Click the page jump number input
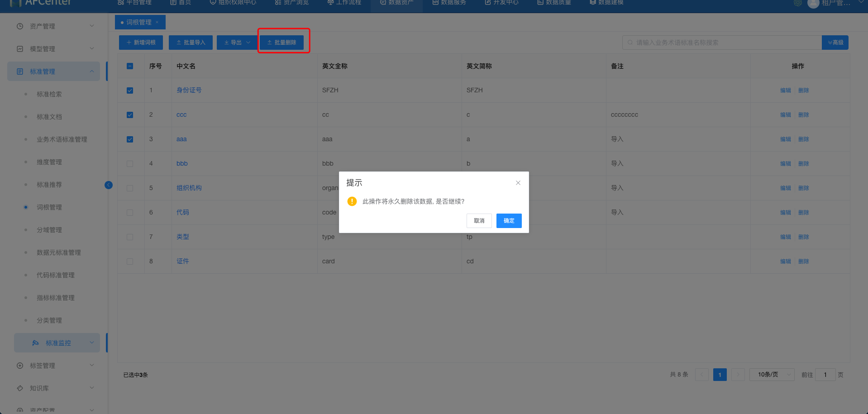The height and width of the screenshot is (414, 868). click(x=825, y=375)
